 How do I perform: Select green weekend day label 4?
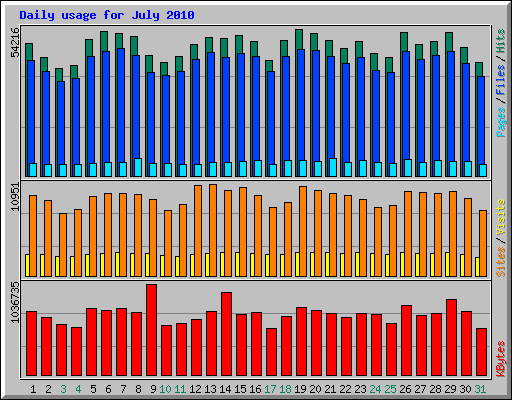click(78, 389)
